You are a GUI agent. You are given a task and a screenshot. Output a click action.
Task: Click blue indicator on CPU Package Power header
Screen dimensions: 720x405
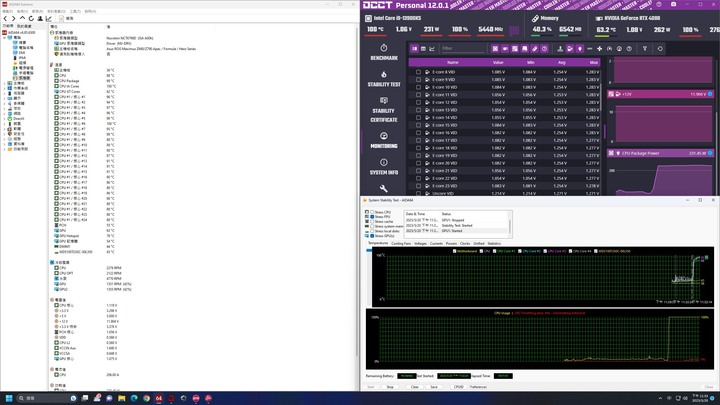pos(710,153)
